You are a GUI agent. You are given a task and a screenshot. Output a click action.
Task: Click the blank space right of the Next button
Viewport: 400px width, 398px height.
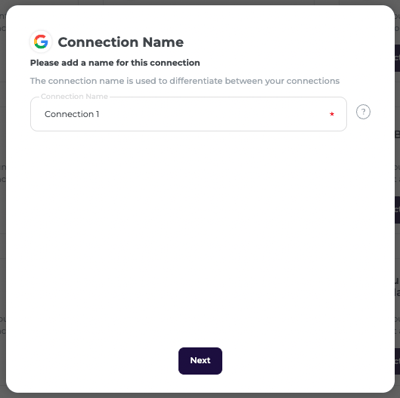click(307, 361)
